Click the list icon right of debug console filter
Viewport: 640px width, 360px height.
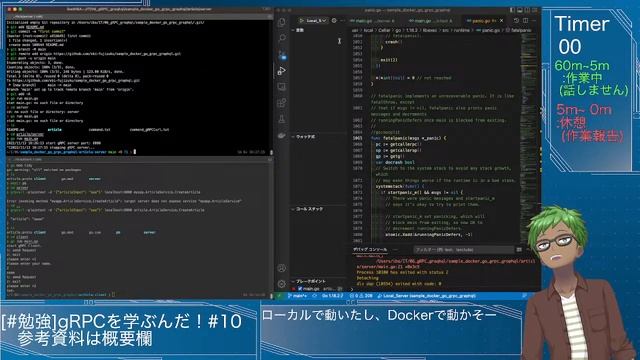(x=519, y=249)
